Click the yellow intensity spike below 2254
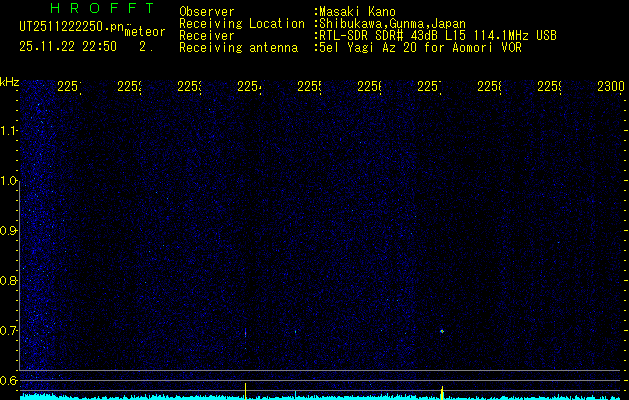 [x=245, y=391]
